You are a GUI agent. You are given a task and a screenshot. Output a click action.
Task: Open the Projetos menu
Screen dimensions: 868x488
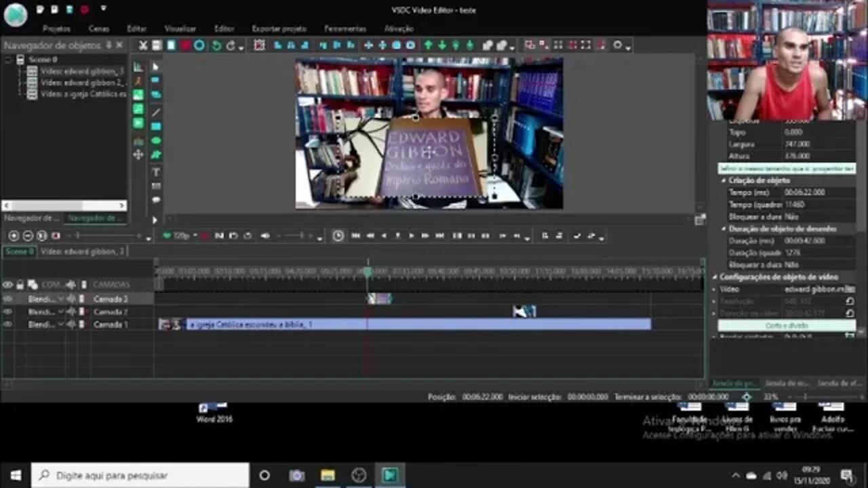pos(56,29)
